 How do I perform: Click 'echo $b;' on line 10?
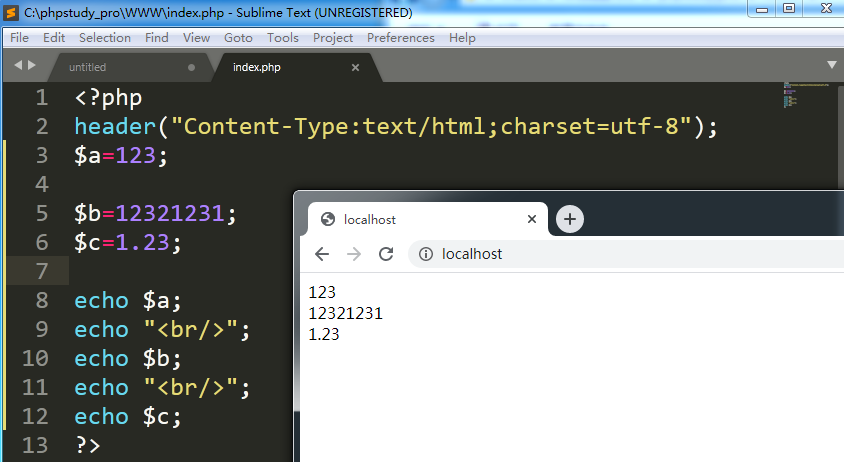click(x=128, y=359)
